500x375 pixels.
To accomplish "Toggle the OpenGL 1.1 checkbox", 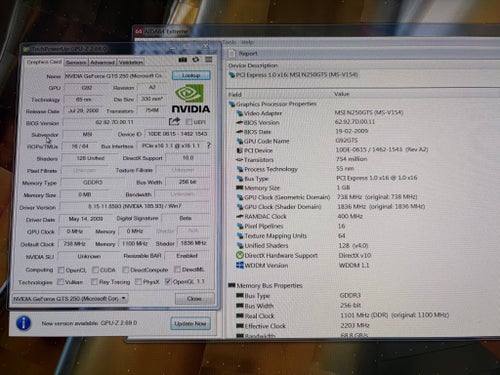I will coord(168,282).
